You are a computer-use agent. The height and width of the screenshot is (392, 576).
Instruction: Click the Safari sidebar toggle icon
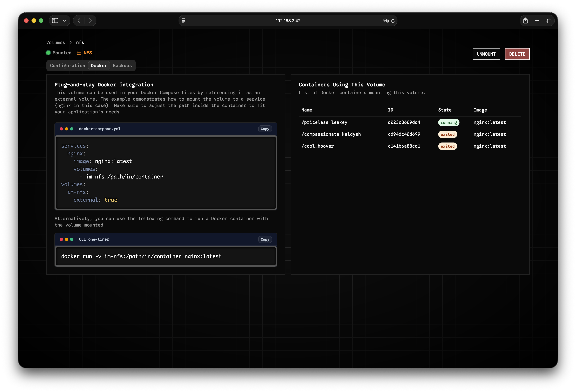coord(55,21)
